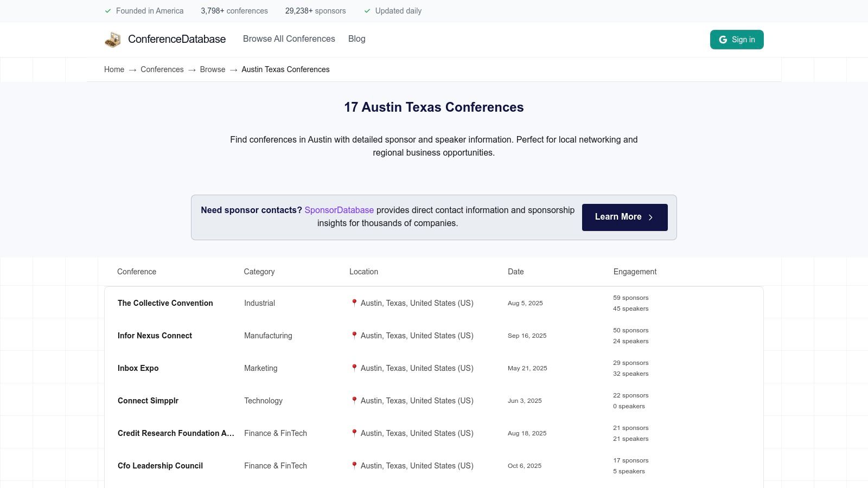This screenshot has width=868, height=488.
Task: Open Credit Research Foundation conference entry
Action: coord(176,433)
